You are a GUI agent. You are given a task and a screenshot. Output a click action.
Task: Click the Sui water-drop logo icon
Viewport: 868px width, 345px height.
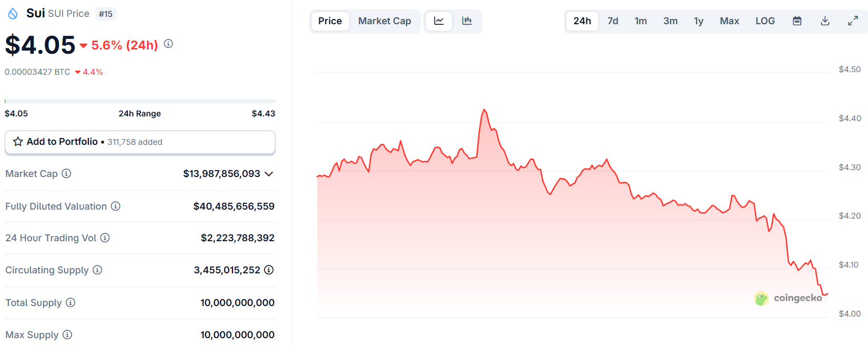pyautogui.click(x=13, y=14)
